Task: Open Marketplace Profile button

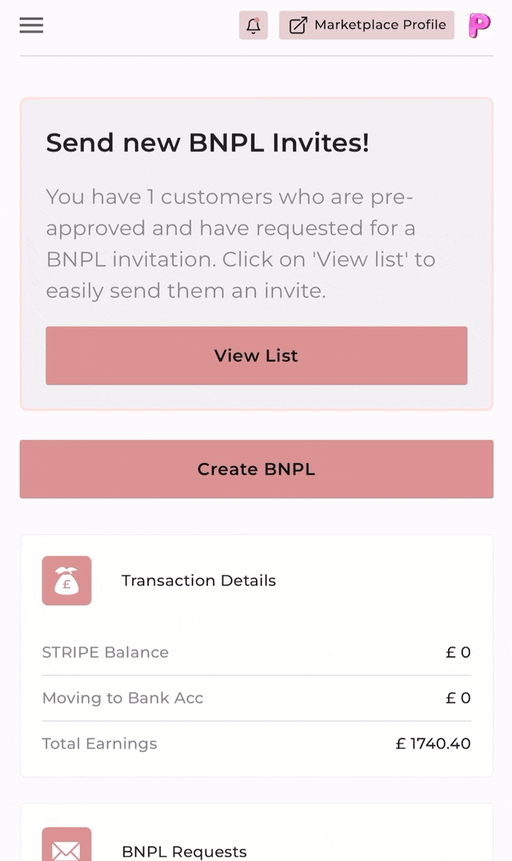Action: click(366, 25)
